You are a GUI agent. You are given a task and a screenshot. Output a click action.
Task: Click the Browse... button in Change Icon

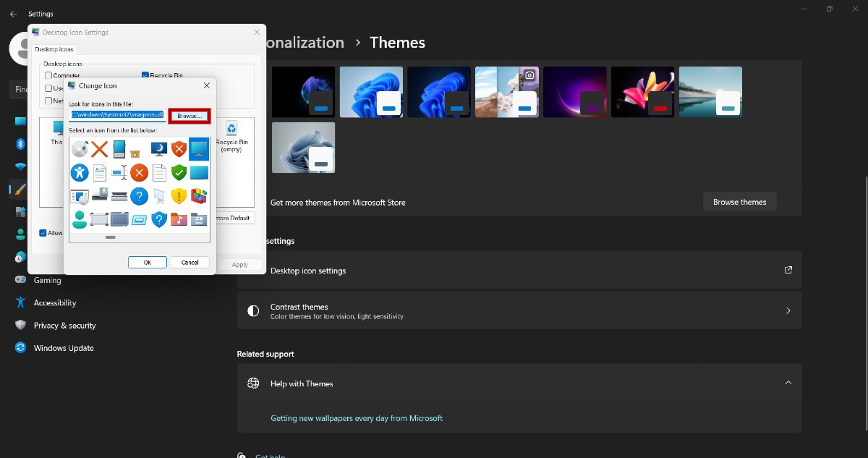[190, 116]
